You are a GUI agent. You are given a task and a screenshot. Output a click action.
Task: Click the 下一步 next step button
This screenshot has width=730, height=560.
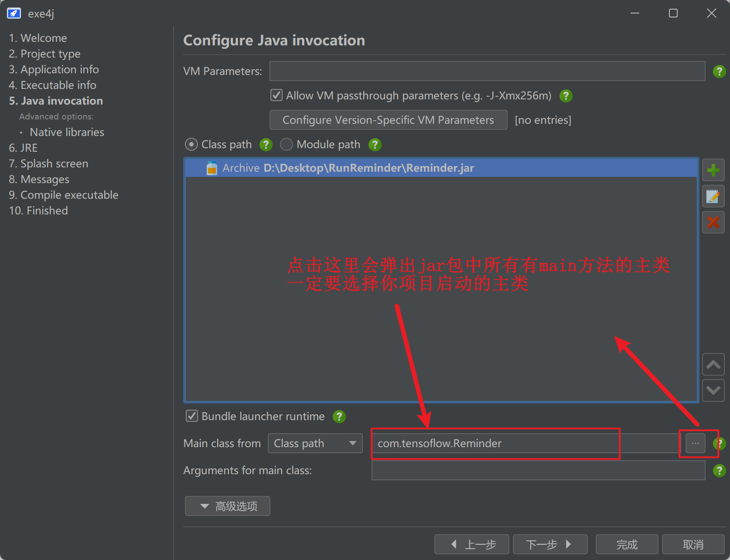coord(549,544)
